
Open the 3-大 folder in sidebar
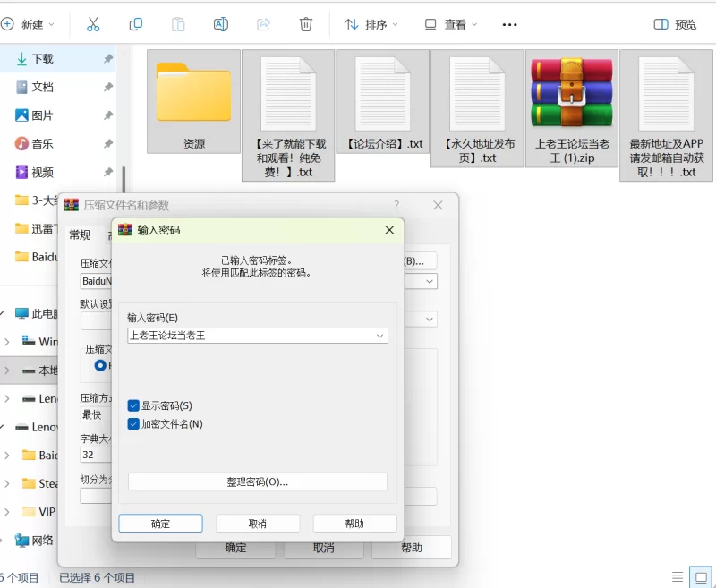click(36, 200)
